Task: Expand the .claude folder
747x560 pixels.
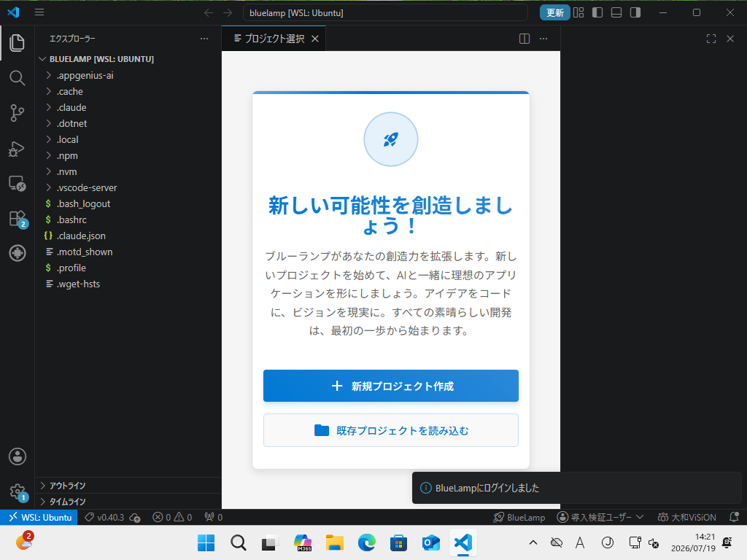Action: 128,108
